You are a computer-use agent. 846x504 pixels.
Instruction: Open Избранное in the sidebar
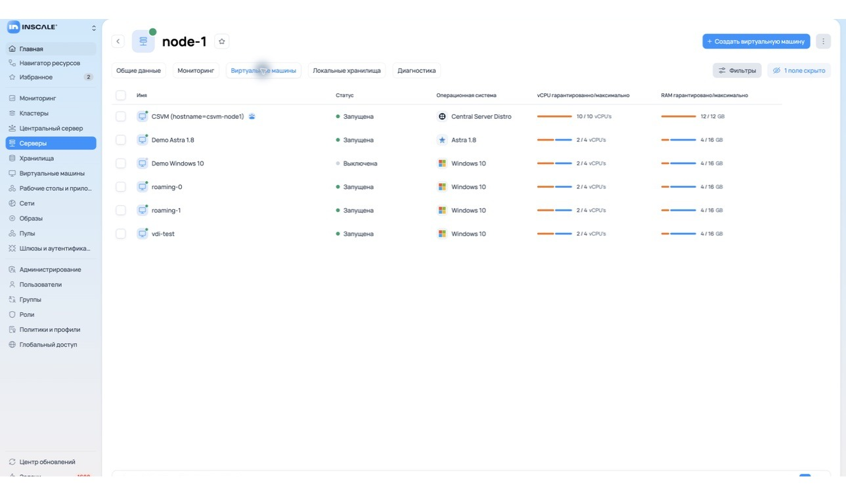tap(51, 77)
